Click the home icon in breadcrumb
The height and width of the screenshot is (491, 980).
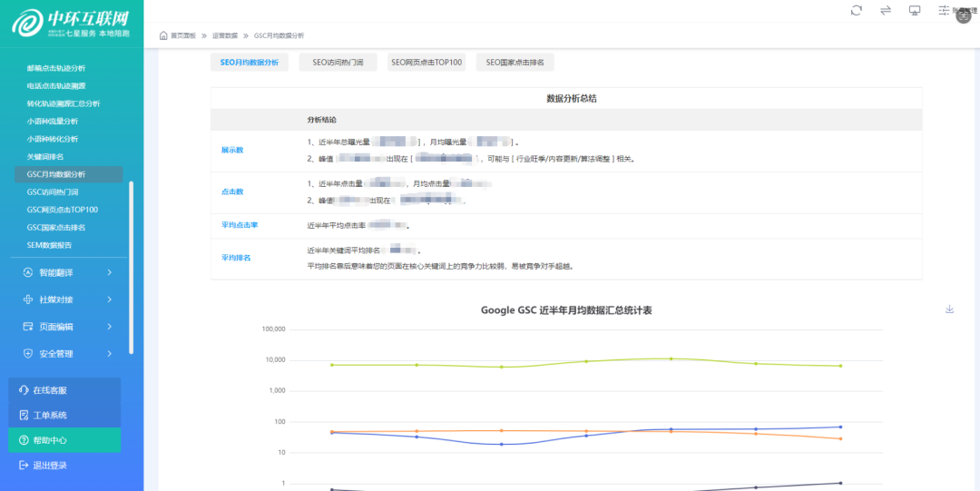(x=163, y=35)
